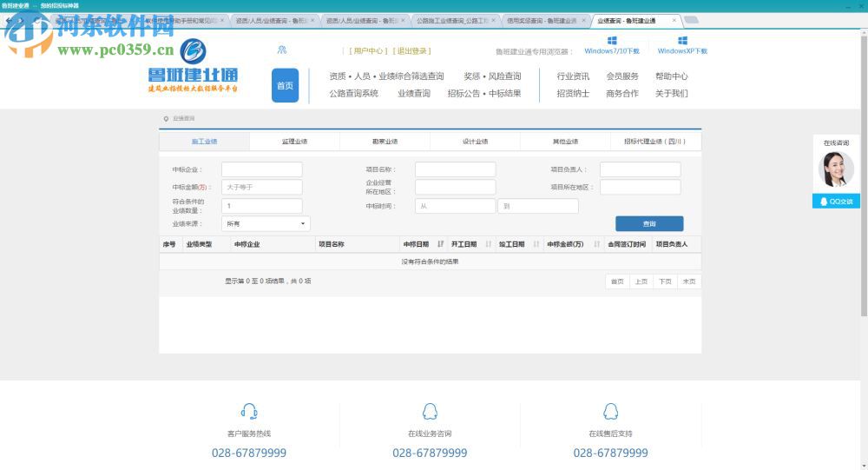
Task: Open the 业绩来源 dropdown
Action: click(266, 224)
